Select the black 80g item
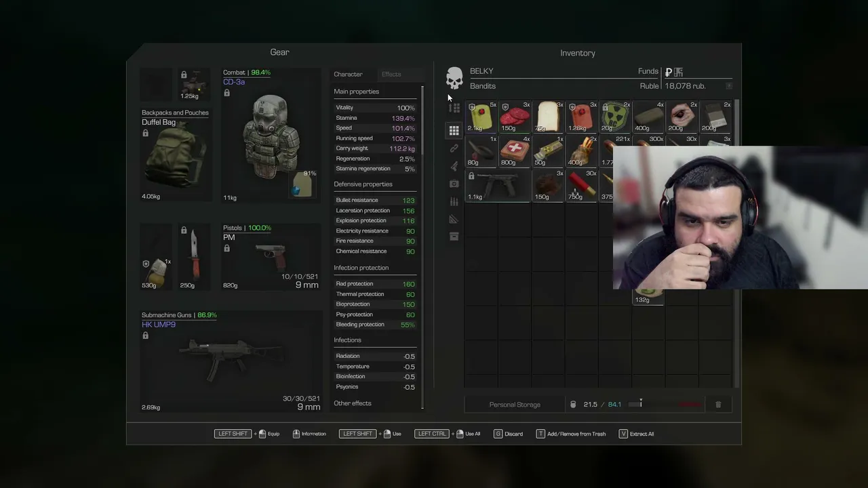Viewport: 868px width, 488px height. (x=481, y=150)
